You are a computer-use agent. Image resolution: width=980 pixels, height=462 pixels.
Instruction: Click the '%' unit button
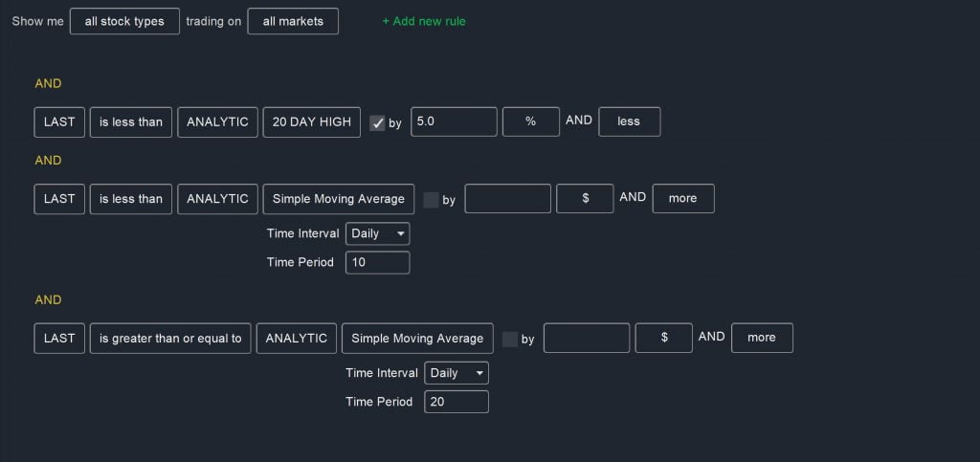530,121
